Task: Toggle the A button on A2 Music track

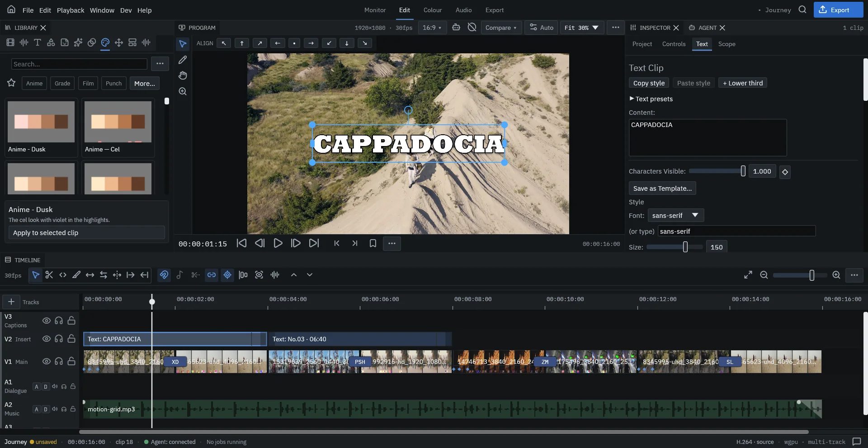Action: pyautogui.click(x=37, y=409)
